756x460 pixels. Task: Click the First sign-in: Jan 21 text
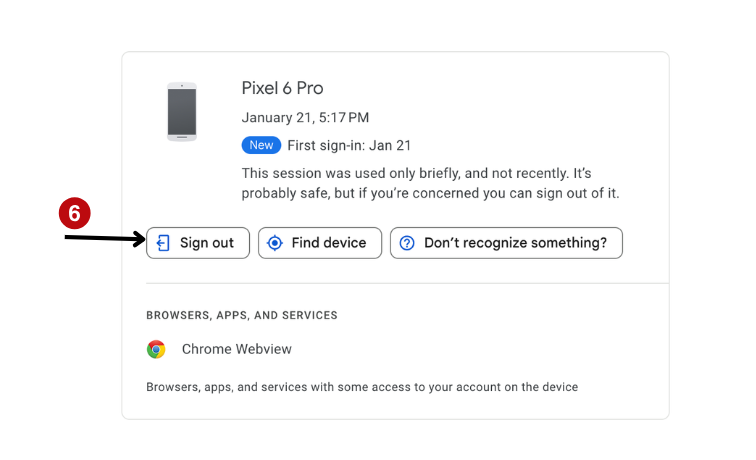coord(349,145)
